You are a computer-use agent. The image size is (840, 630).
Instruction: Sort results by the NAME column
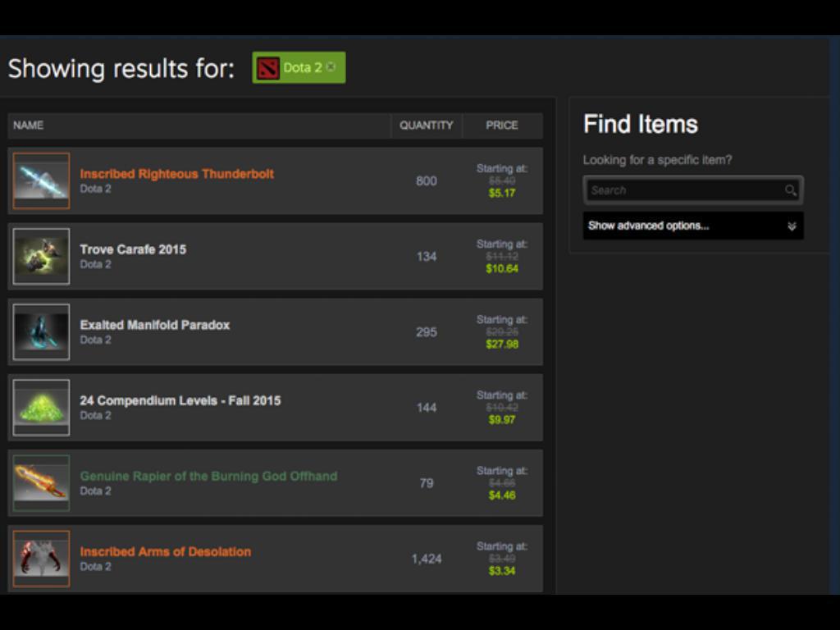click(x=29, y=126)
